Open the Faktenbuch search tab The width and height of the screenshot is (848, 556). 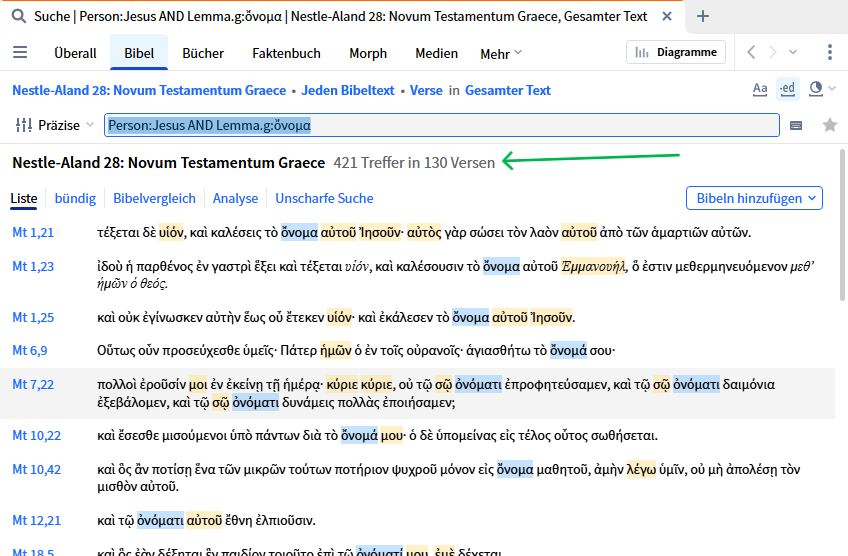tap(286, 53)
